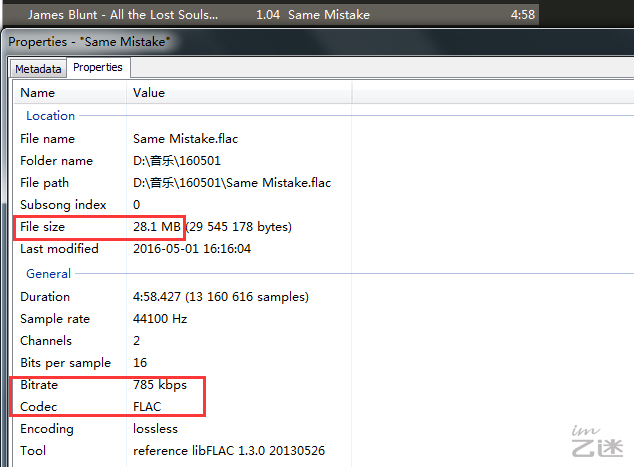Select the Encoding value 'lossless'
This screenshot has height=467, width=634.
[x=155, y=429]
